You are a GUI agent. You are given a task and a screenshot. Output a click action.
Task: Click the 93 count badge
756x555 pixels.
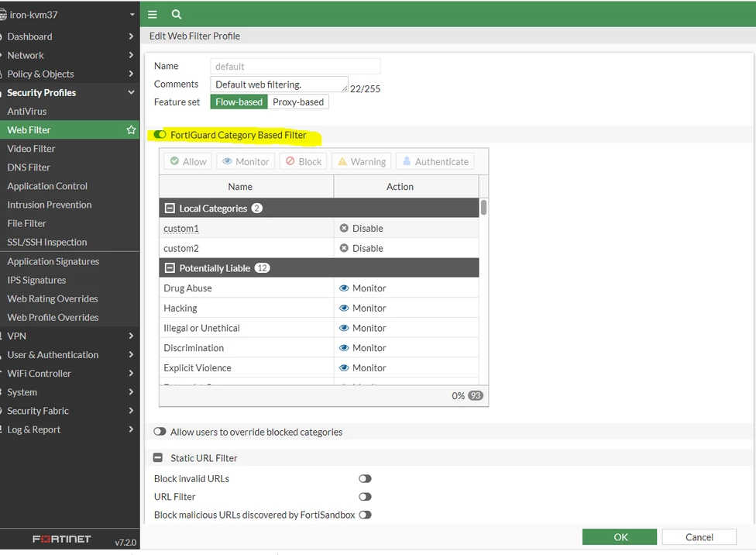click(476, 396)
